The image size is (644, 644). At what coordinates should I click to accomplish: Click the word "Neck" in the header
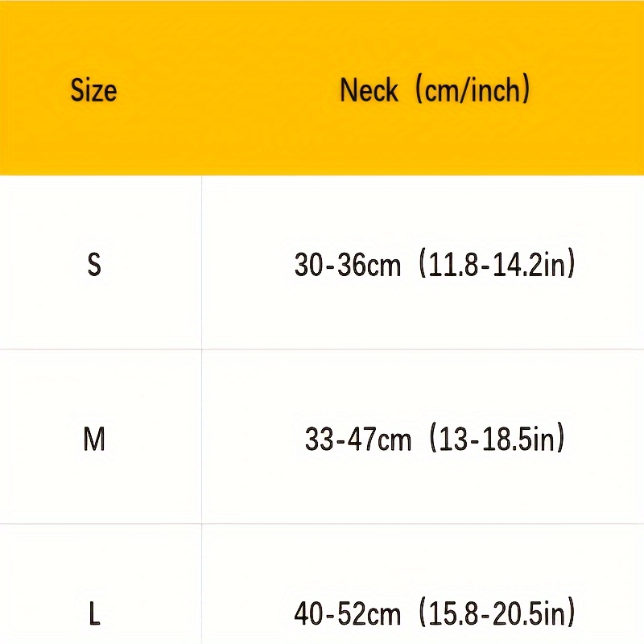pos(369,89)
